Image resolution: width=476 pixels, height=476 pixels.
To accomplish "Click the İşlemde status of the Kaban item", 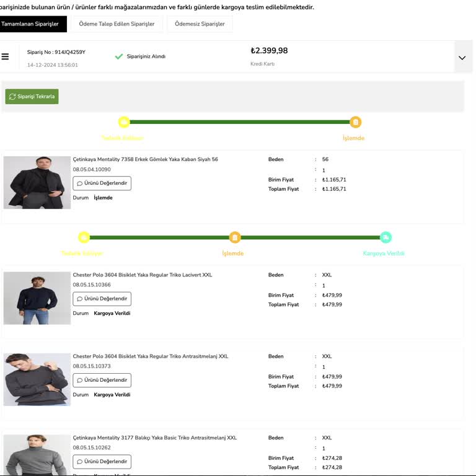I will tap(104, 198).
